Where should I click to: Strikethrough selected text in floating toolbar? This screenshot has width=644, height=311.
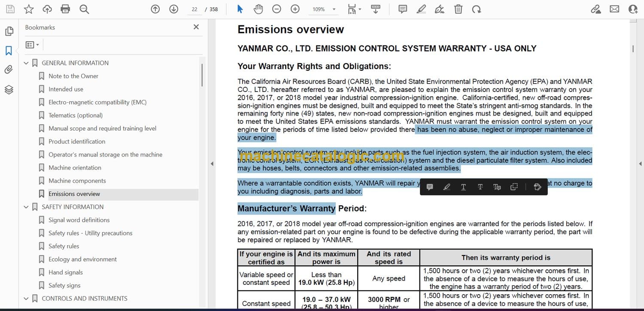point(480,187)
